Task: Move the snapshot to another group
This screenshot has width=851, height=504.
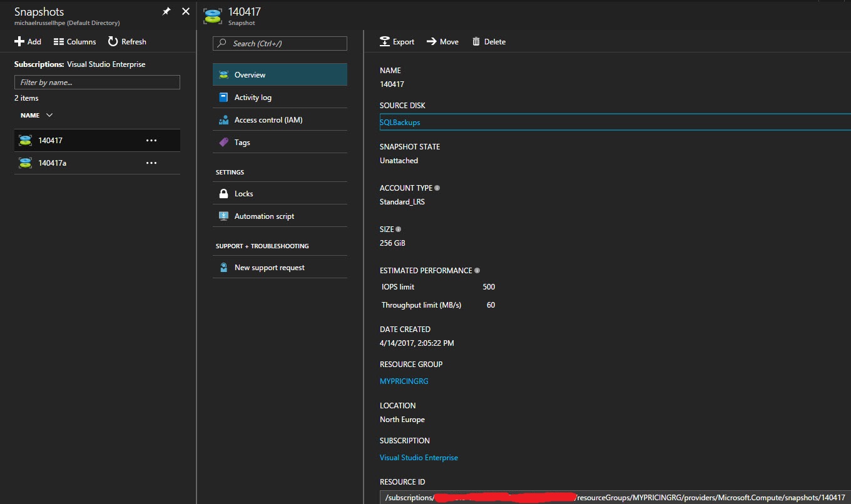Action: click(442, 41)
